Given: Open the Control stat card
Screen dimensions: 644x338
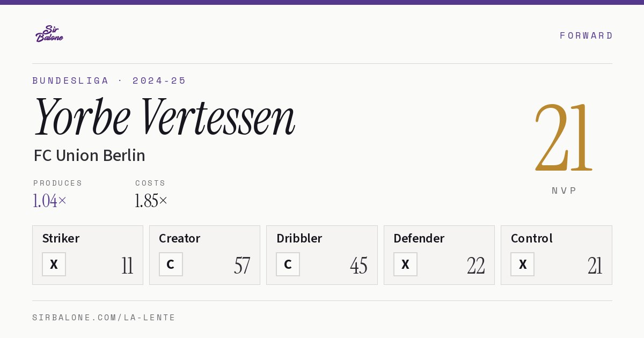Looking at the screenshot, I should point(556,255).
